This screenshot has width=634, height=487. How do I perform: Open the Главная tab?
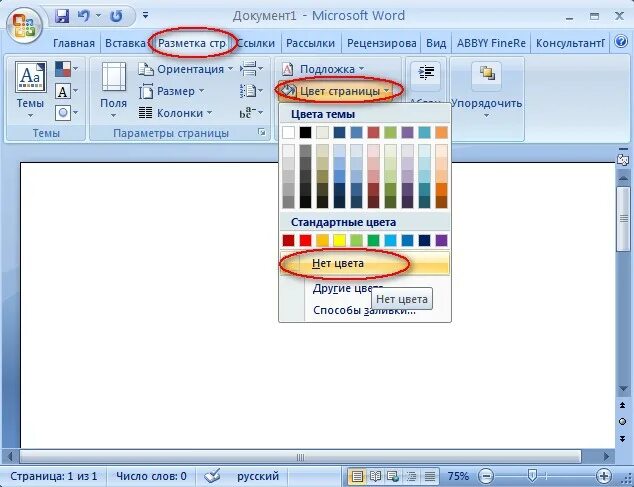pyautogui.click(x=74, y=43)
